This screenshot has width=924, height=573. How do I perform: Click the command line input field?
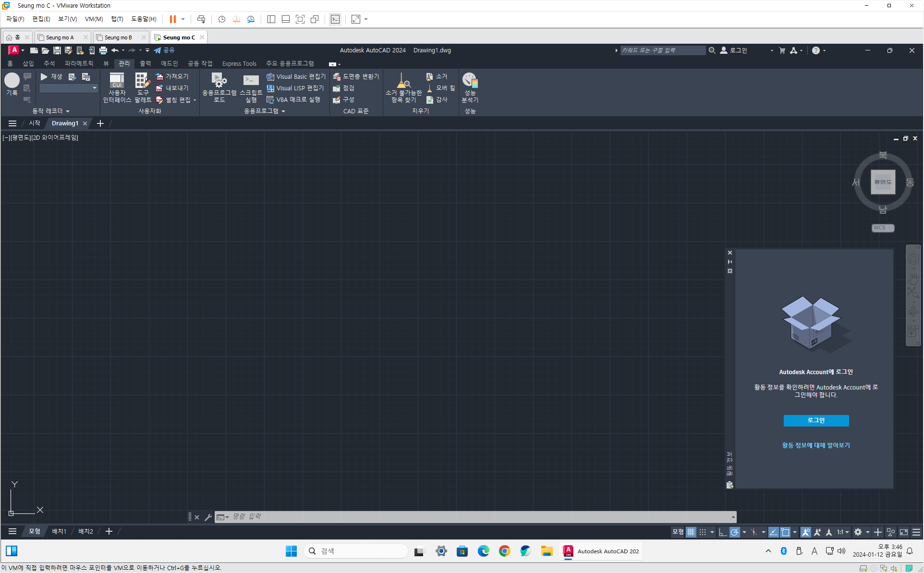(x=475, y=516)
